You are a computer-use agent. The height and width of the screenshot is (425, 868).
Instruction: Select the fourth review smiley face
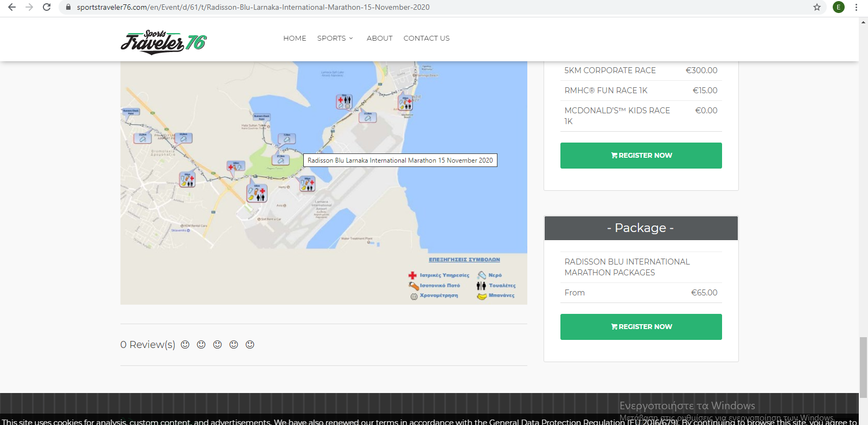tap(234, 344)
